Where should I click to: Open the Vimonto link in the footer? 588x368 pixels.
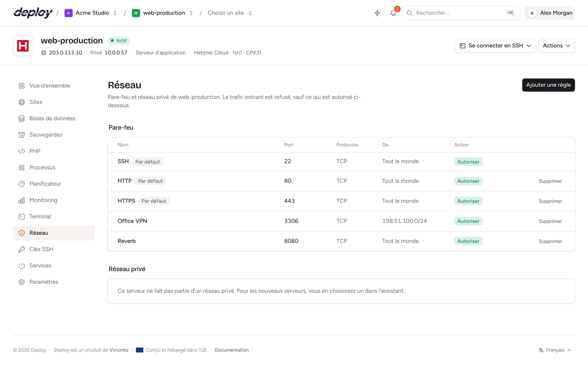(x=119, y=350)
